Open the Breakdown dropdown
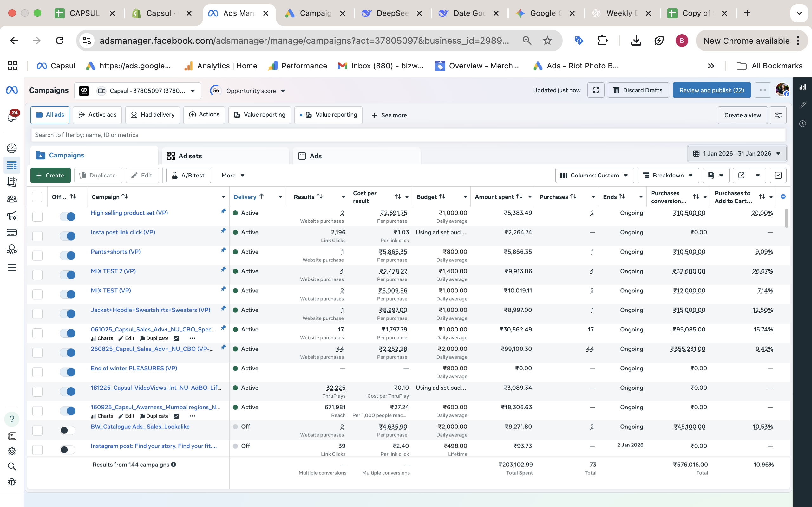 [668, 175]
